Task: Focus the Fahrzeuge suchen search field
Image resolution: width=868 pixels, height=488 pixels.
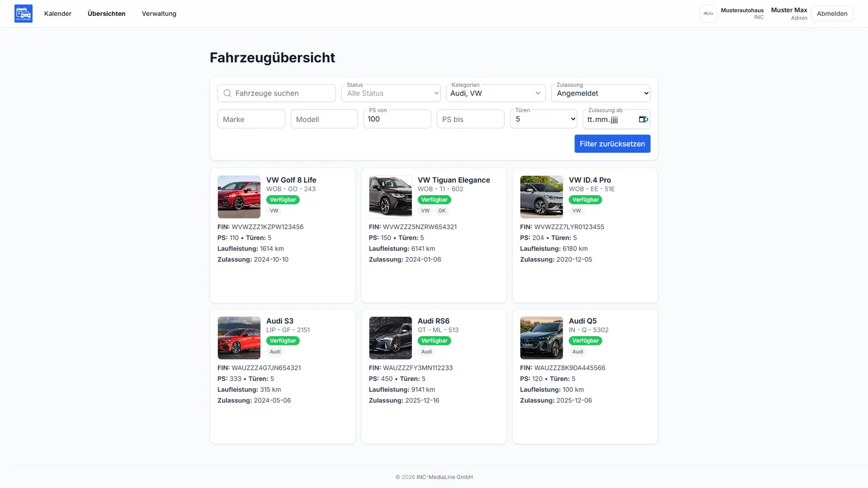Action: coord(277,93)
